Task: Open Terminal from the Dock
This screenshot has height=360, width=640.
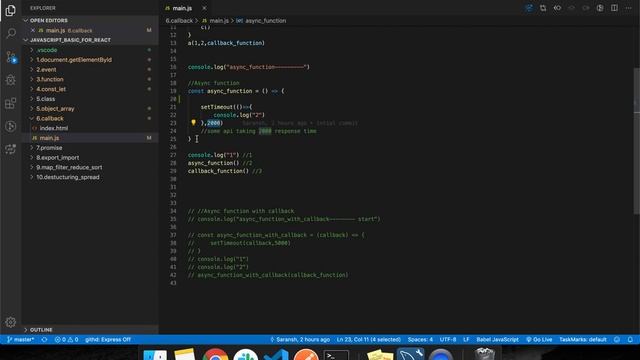Action: pyautogui.click(x=336, y=355)
